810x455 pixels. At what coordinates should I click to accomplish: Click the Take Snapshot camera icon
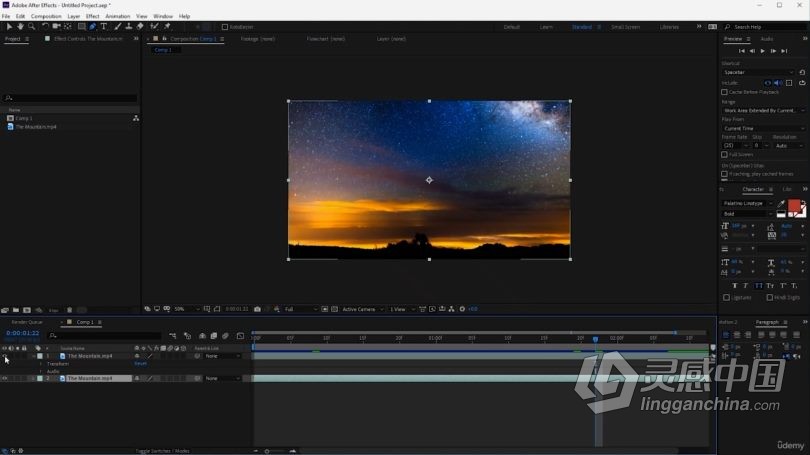pyautogui.click(x=257, y=309)
